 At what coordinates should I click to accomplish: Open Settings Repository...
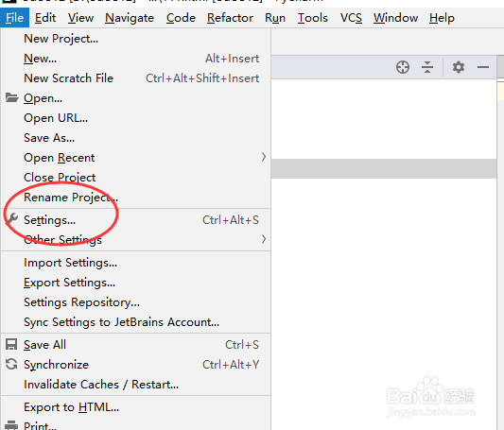[x=135, y=302]
